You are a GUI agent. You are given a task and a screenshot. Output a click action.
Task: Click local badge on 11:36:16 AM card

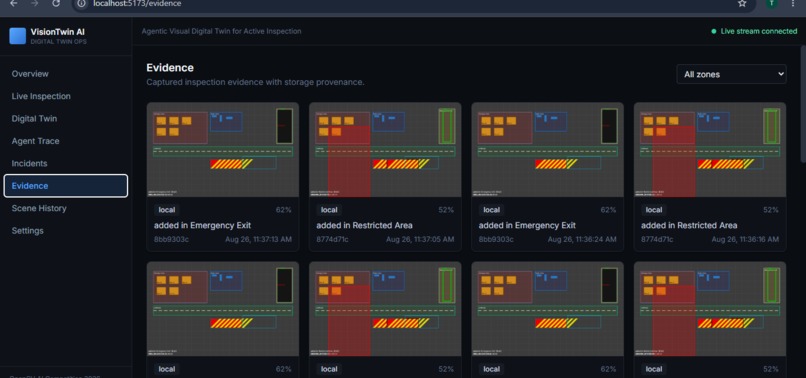(654, 210)
